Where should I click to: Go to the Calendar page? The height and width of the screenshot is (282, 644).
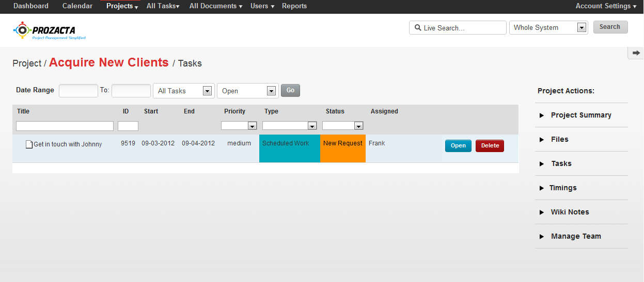77,6
